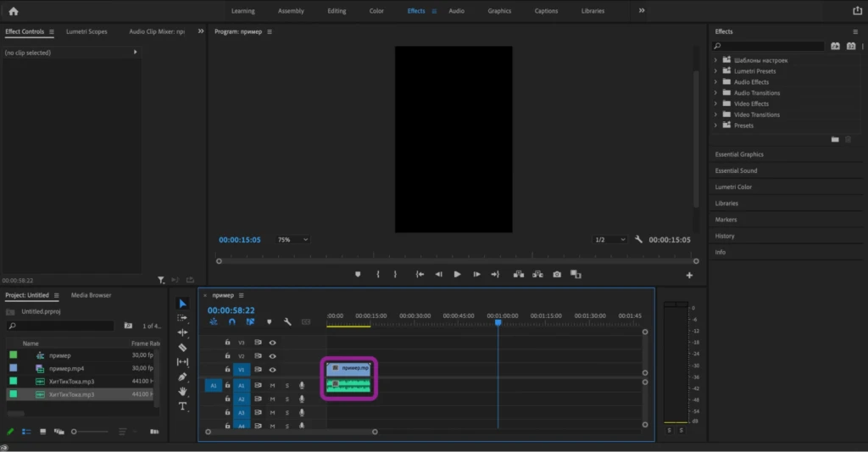Hide track V1 with eye icon
868x452 pixels.
[x=272, y=370]
